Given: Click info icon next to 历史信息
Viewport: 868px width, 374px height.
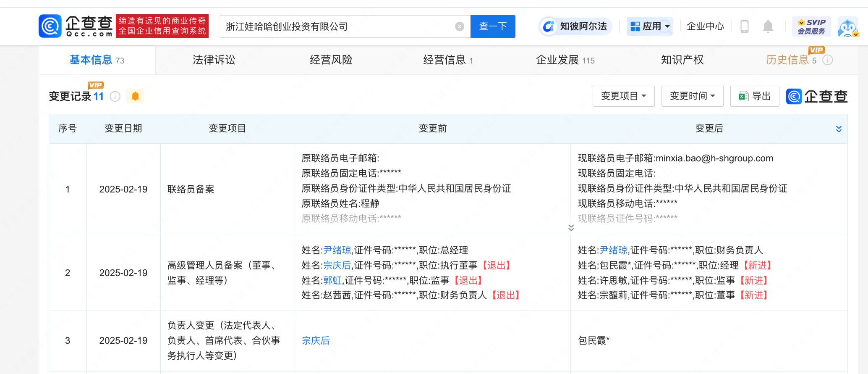Looking at the screenshot, I should 827,60.
